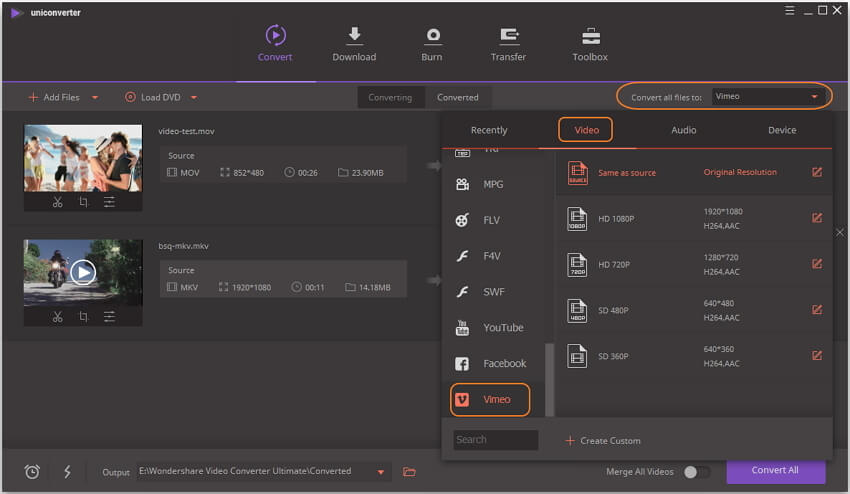The height and width of the screenshot is (494, 850).
Task: Select the video-test.mov thumbnail
Action: click(x=83, y=158)
